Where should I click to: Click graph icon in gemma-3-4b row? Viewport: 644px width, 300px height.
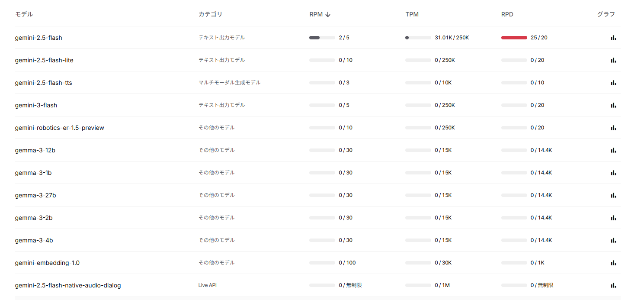613,240
